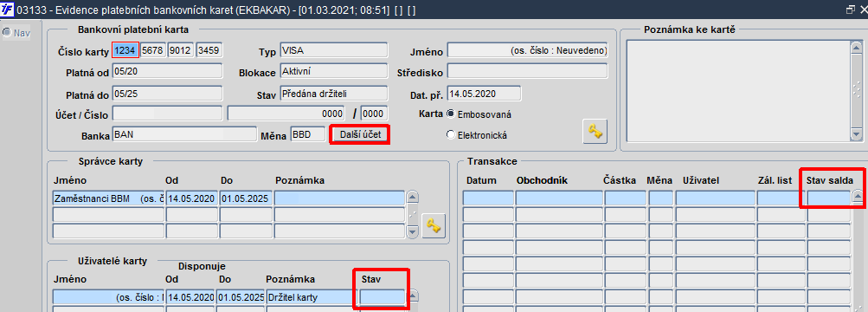Click Zaměstnanci BBM cell in Správce karty
Screen dimensions: 868x312
[x=108, y=198]
